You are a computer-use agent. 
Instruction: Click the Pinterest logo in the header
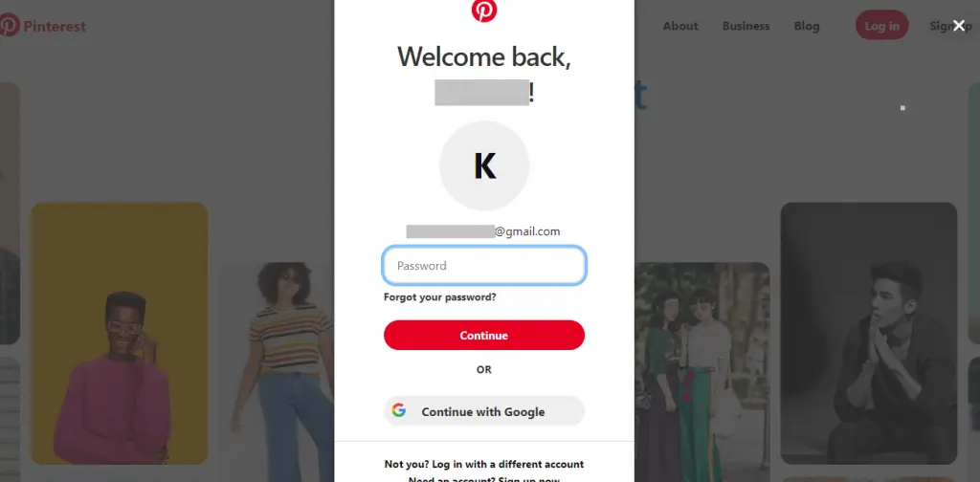click(x=42, y=26)
